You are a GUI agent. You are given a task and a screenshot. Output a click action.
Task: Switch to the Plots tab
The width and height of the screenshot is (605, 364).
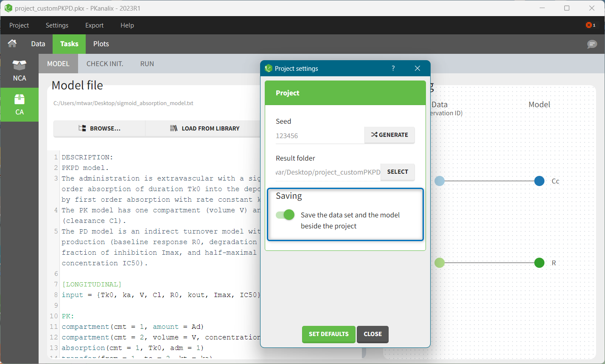tap(101, 44)
